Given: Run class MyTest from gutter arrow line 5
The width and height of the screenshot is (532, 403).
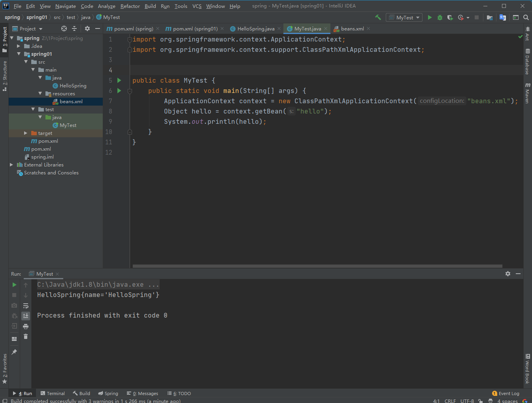Looking at the screenshot, I should pyautogui.click(x=119, y=80).
